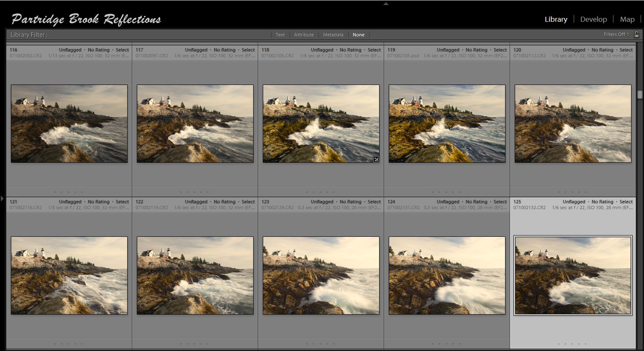Click the No Rating label of photo 117

tap(225, 50)
